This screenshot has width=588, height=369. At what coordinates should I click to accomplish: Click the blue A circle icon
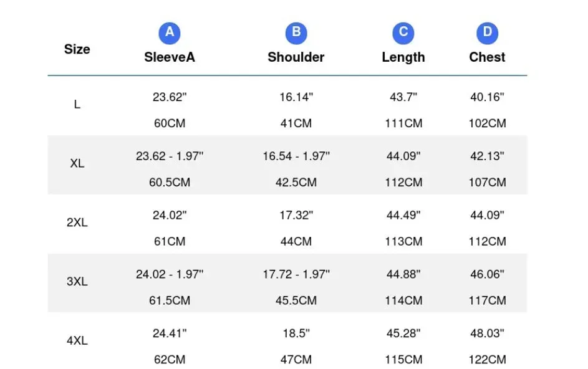(170, 33)
